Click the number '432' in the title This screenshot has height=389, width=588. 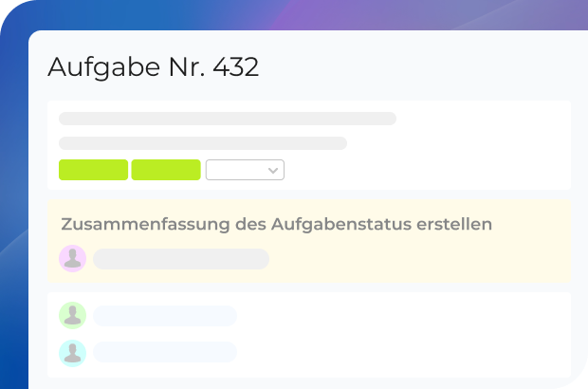point(234,67)
